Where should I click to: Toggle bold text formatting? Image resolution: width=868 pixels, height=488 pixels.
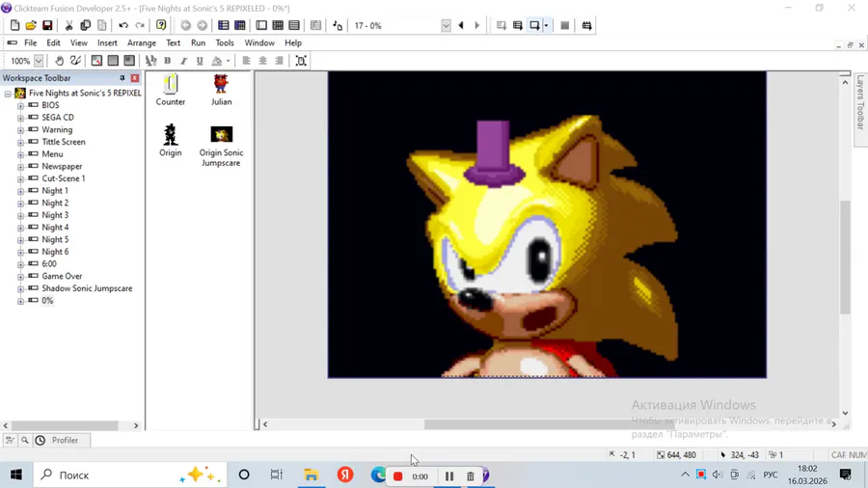[167, 61]
